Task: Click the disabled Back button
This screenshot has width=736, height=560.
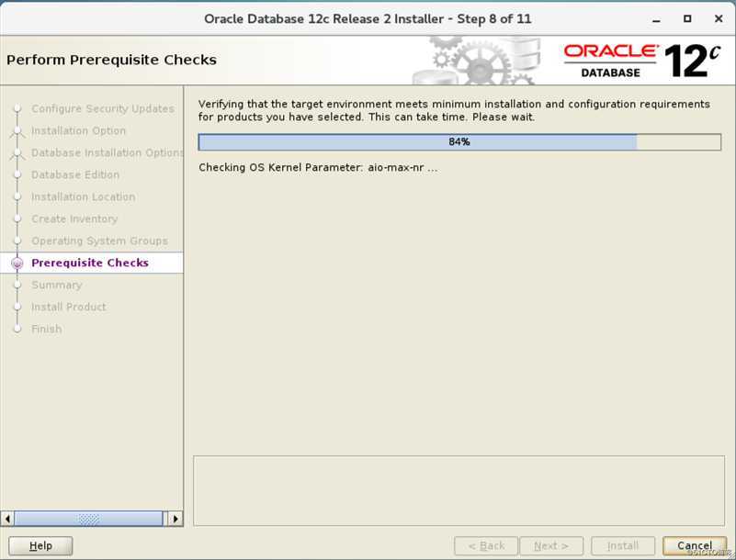Action: click(486, 545)
